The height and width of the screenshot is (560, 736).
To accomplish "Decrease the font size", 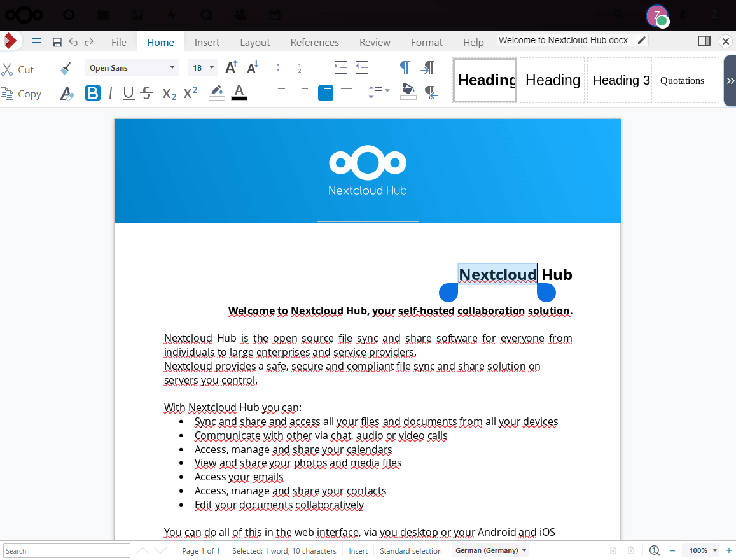I will click(x=253, y=67).
